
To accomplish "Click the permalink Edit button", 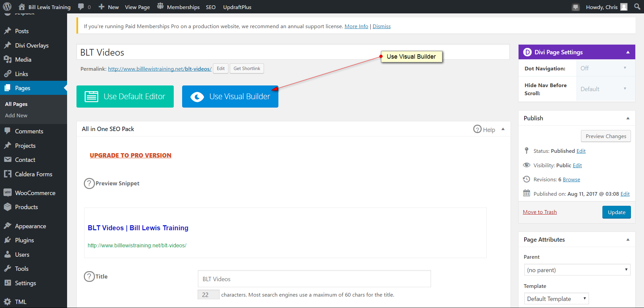I will click(221, 68).
